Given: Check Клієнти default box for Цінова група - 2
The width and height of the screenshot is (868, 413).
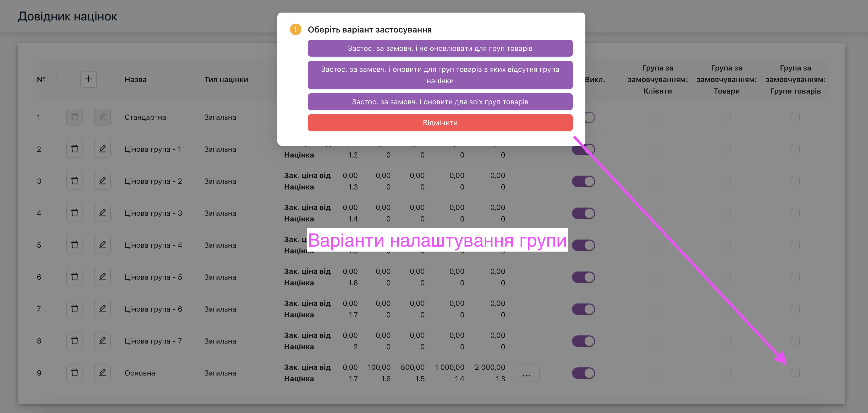Looking at the screenshot, I should (x=658, y=181).
